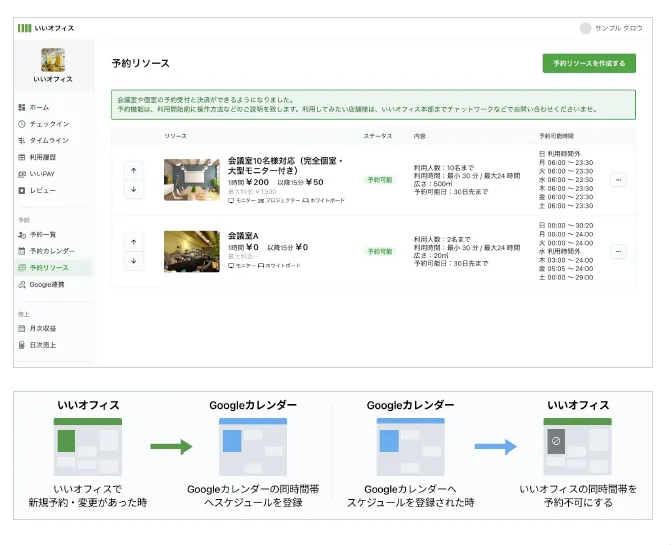The width and height of the screenshot is (671, 545).
Task: Click the 会議室A room thumbnail
Action: 192,252
